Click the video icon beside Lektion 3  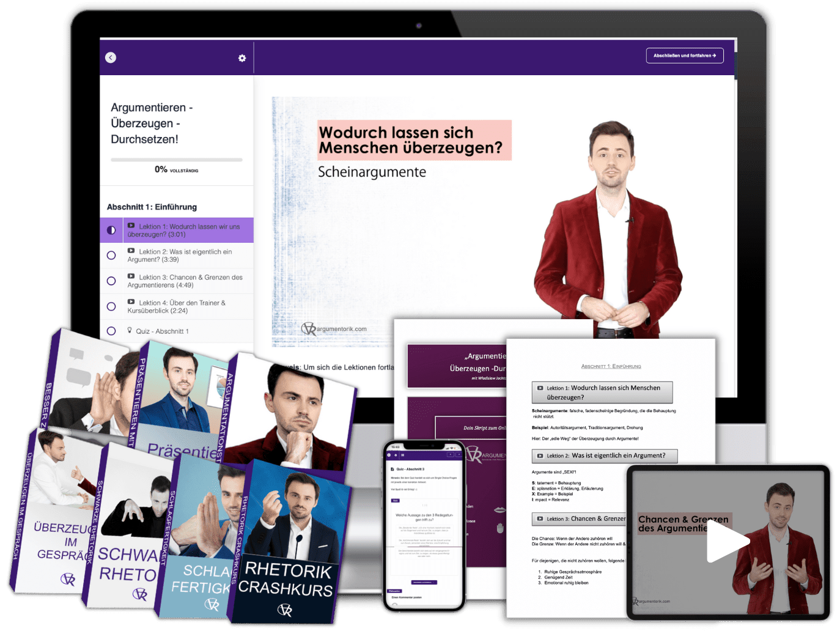click(x=131, y=276)
